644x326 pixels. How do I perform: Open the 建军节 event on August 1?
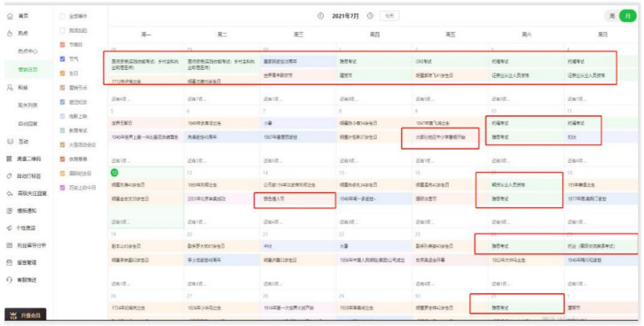pos(602,307)
